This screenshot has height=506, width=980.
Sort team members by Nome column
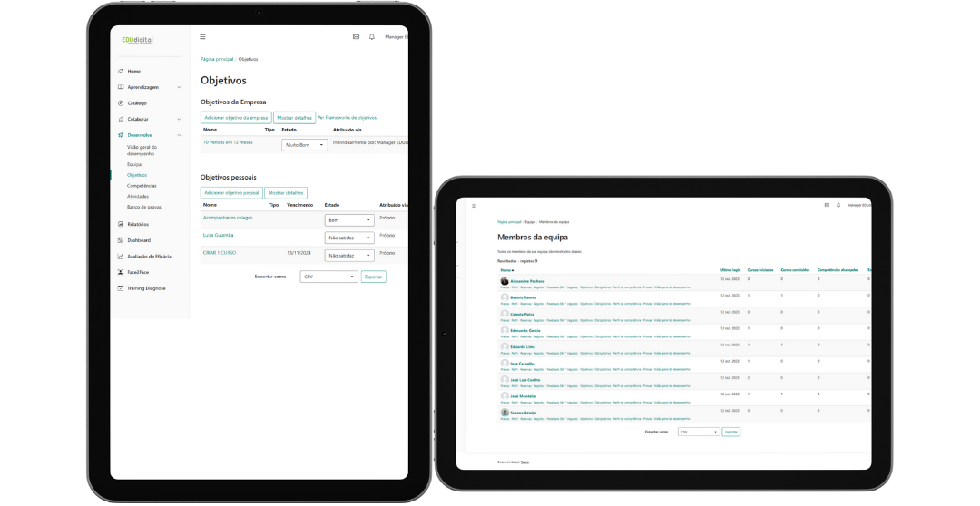tap(506, 270)
